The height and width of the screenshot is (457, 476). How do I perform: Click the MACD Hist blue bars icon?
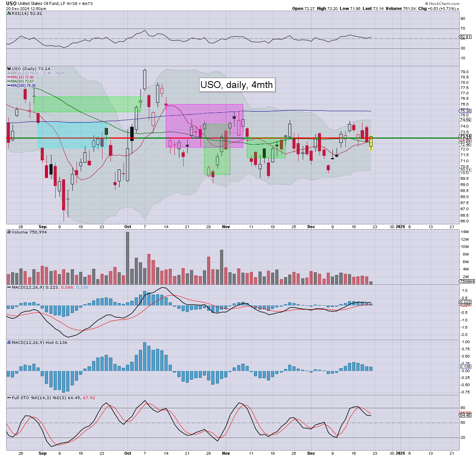9,342
